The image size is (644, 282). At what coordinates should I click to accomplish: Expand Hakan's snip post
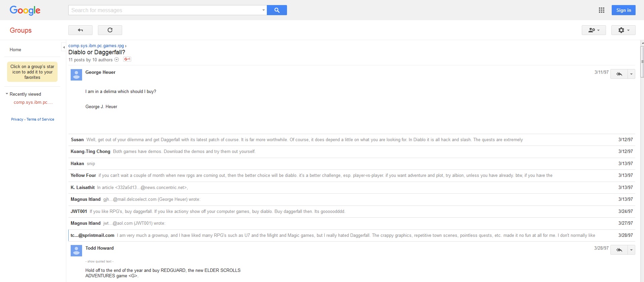coord(352,164)
